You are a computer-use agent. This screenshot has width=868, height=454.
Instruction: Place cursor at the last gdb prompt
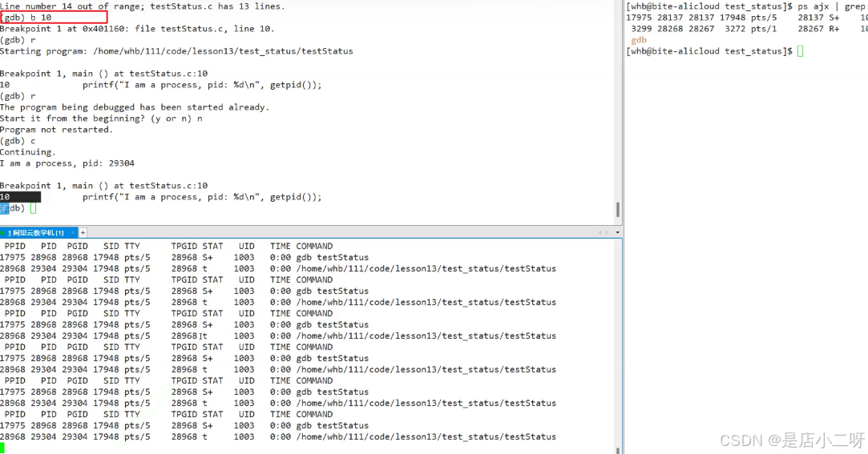(x=33, y=208)
